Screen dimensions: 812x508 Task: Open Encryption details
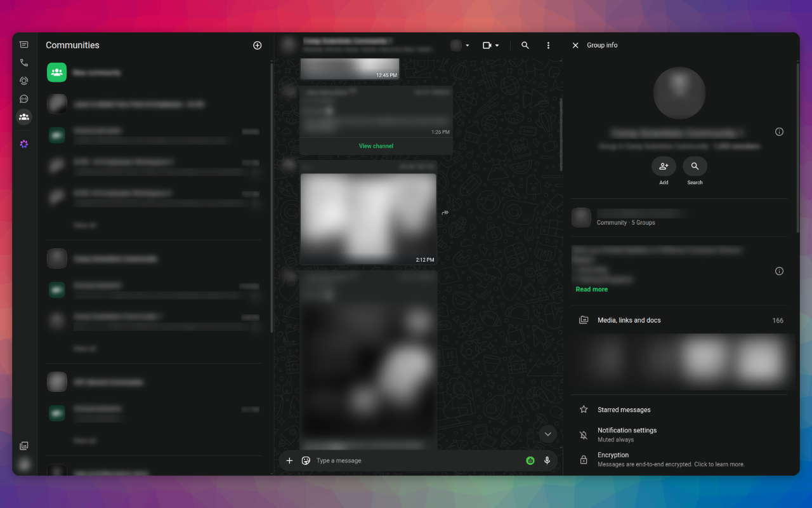point(679,459)
